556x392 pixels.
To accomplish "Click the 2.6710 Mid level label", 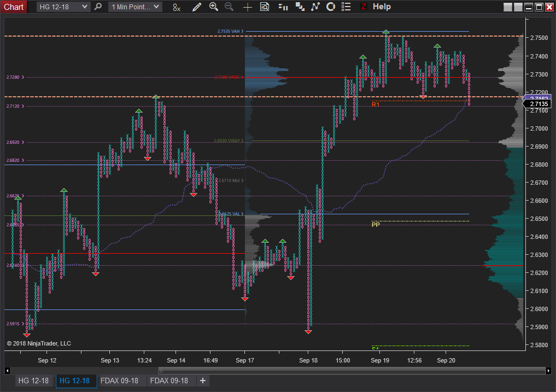I will click(231, 180).
